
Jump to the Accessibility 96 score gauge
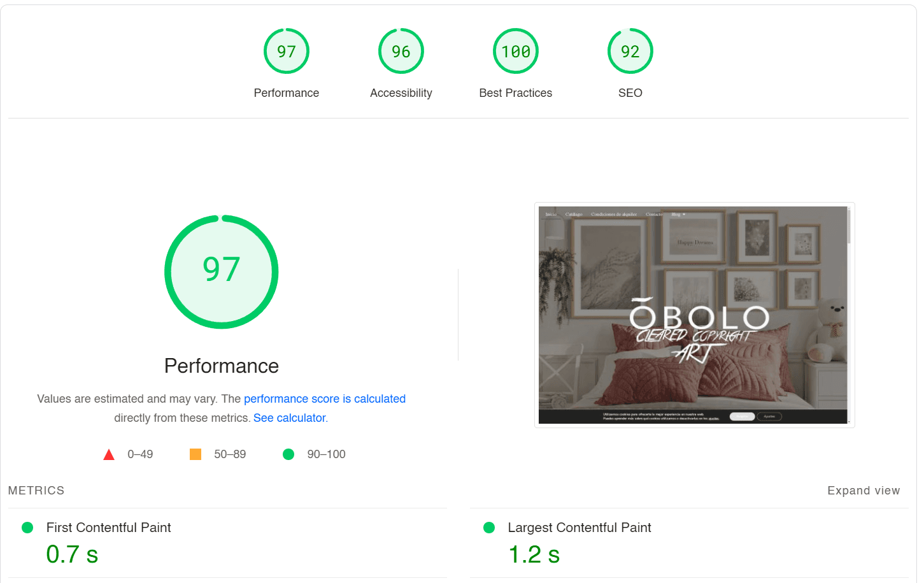coord(401,52)
